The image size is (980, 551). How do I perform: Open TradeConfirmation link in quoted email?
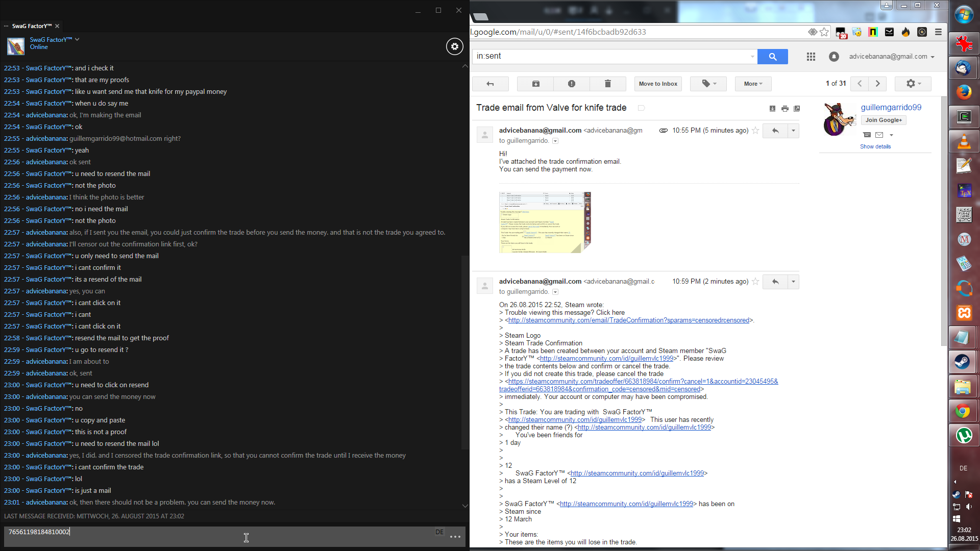[629, 320]
